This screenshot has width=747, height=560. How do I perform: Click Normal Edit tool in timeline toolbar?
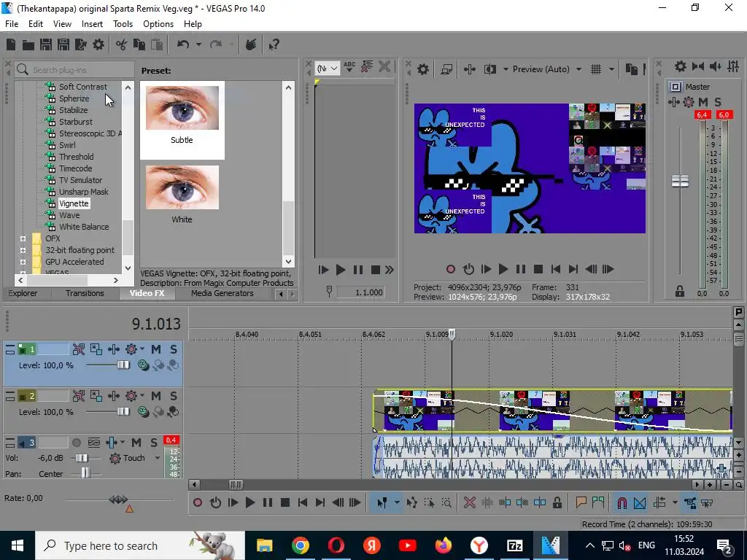(382, 502)
